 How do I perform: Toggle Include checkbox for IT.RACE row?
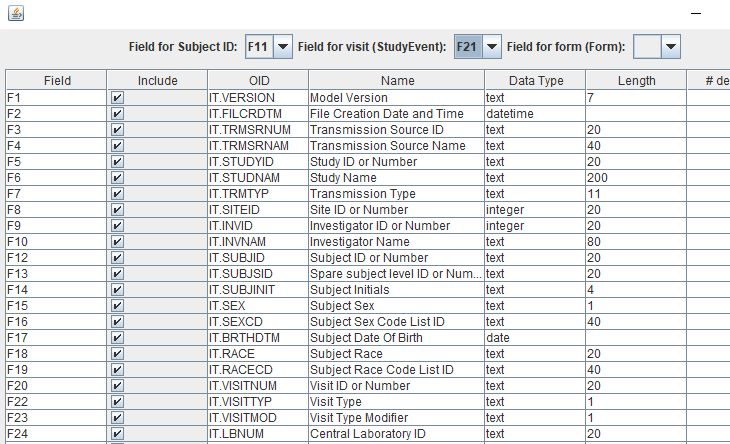tap(118, 354)
